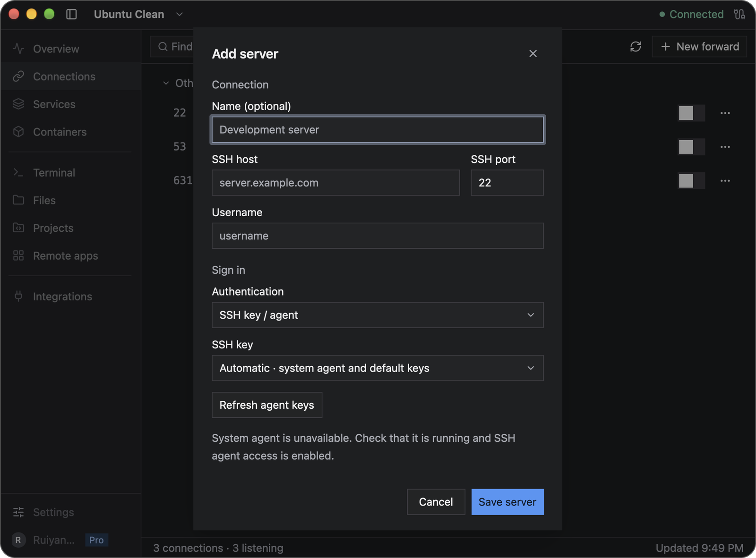Select Connections in the sidebar
This screenshot has height=558, width=756.
point(71,76)
